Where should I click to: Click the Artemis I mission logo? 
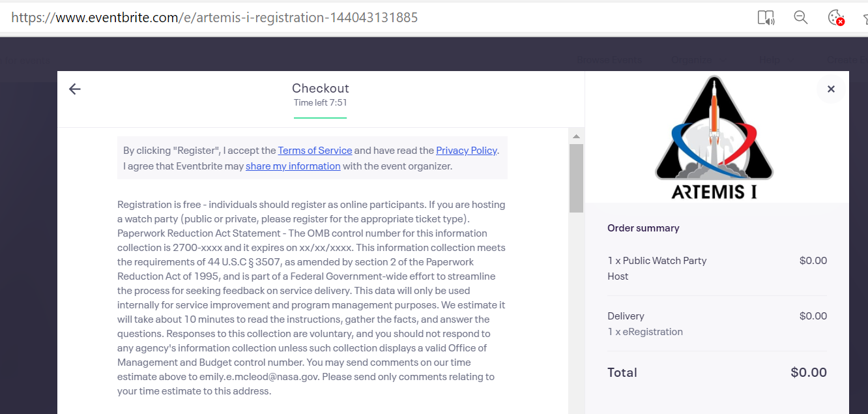tap(714, 138)
